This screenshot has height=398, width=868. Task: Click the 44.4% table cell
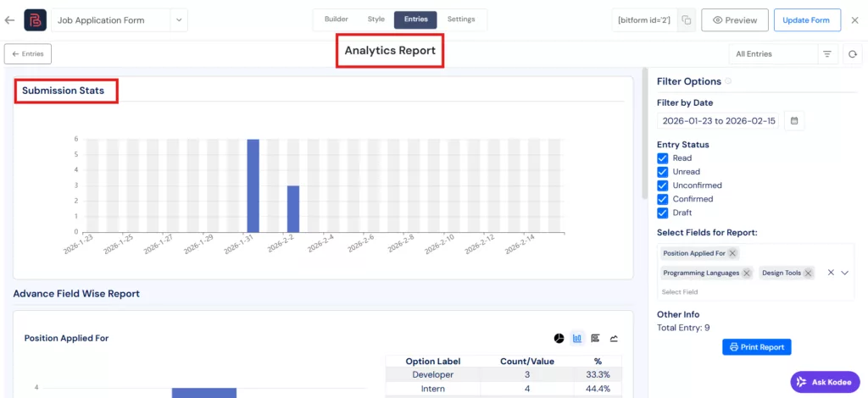598,389
